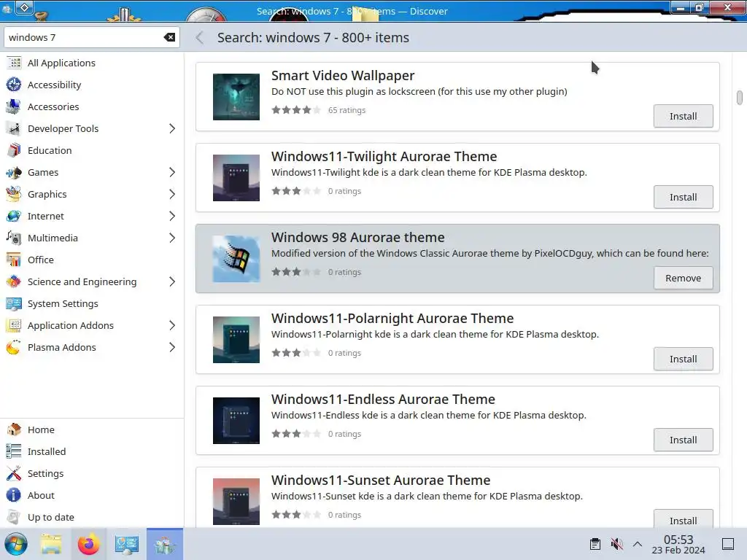Image resolution: width=747 pixels, height=560 pixels.
Task: Expand the Internet category
Action: pos(172,216)
